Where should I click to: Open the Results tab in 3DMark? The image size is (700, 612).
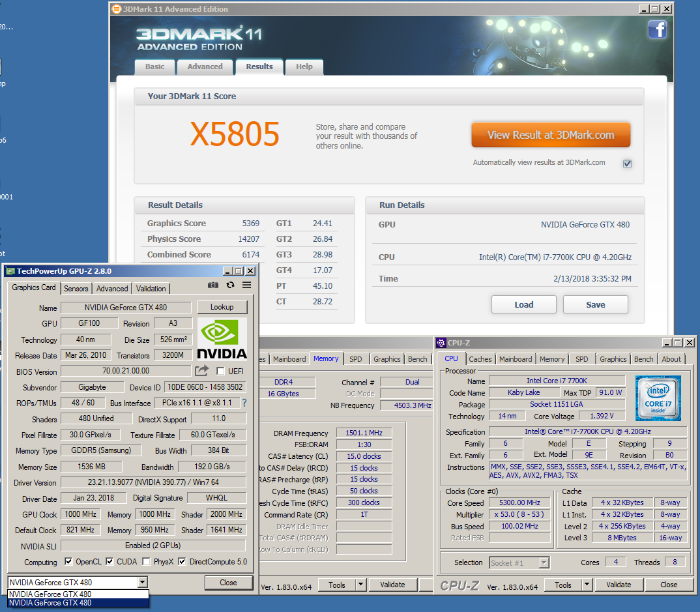pyautogui.click(x=259, y=66)
